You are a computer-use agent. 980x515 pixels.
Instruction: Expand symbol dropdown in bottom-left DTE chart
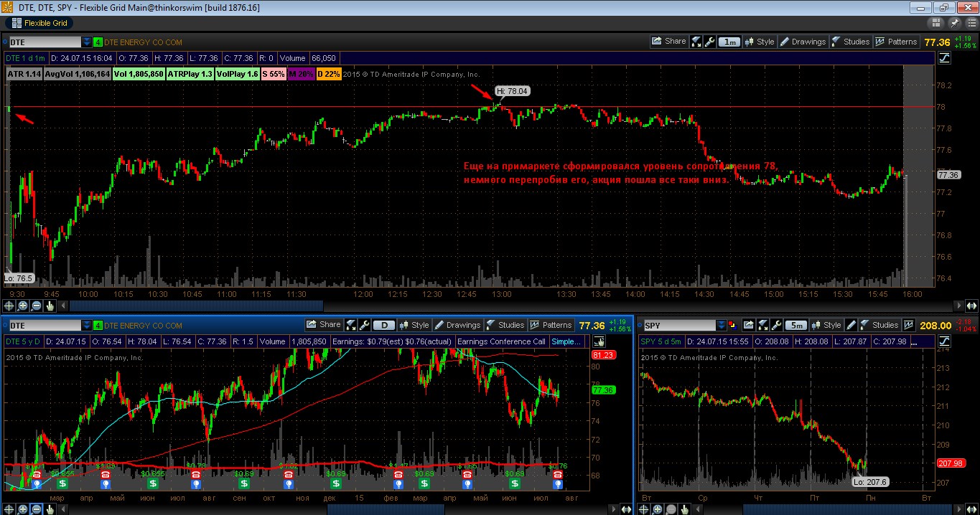pos(87,325)
